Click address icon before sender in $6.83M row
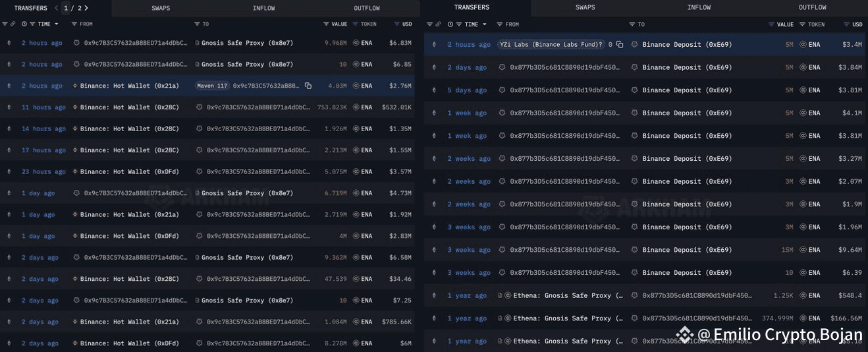 [76, 43]
